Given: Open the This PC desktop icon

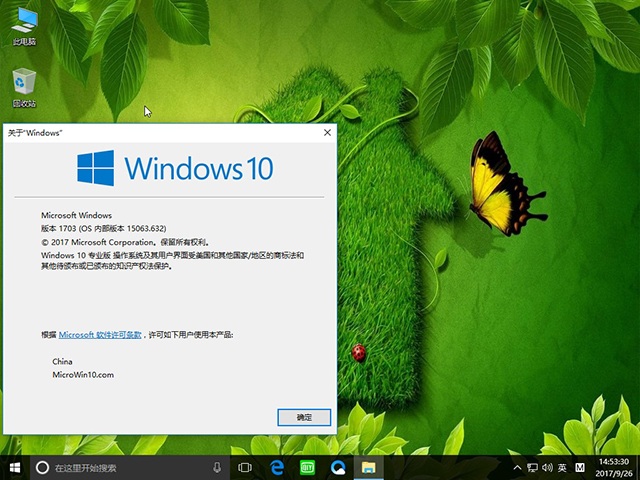Looking at the screenshot, I should (x=24, y=26).
